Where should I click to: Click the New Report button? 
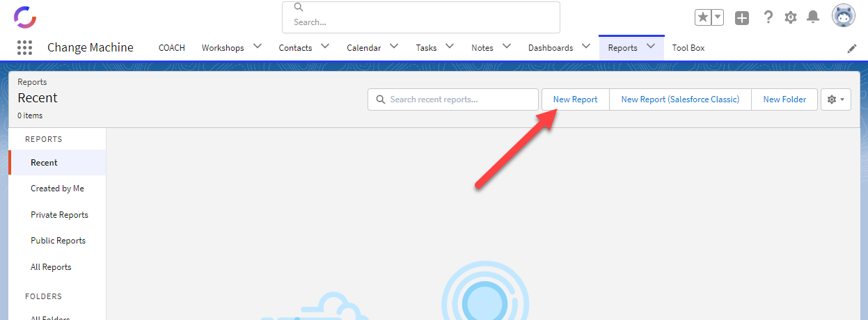point(576,99)
